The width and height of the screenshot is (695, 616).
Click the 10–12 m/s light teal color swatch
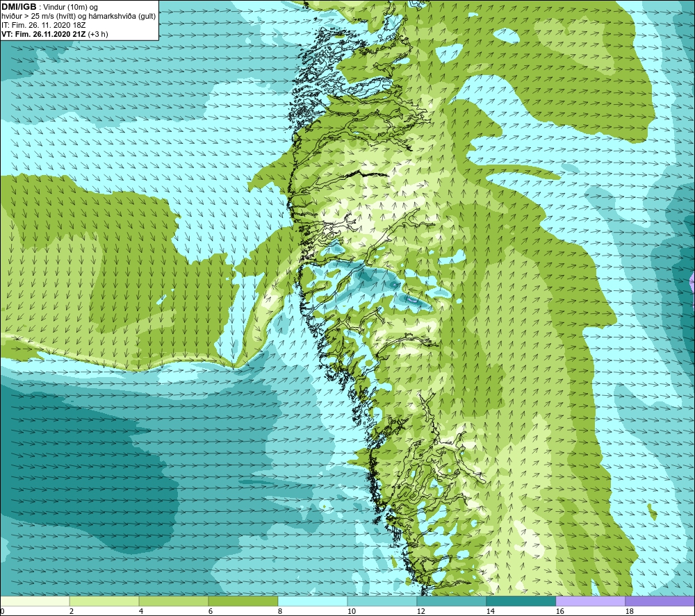[x=382, y=601]
